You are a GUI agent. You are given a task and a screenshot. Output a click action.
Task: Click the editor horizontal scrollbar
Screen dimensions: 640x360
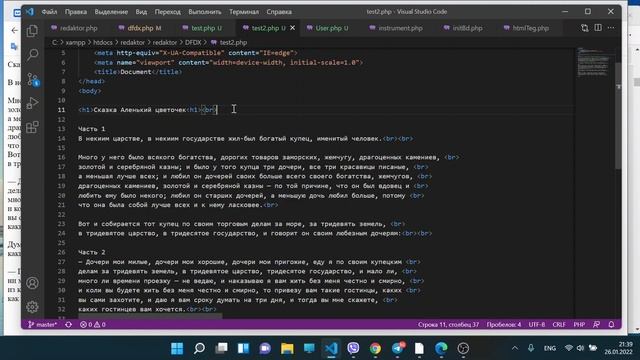[150, 316]
